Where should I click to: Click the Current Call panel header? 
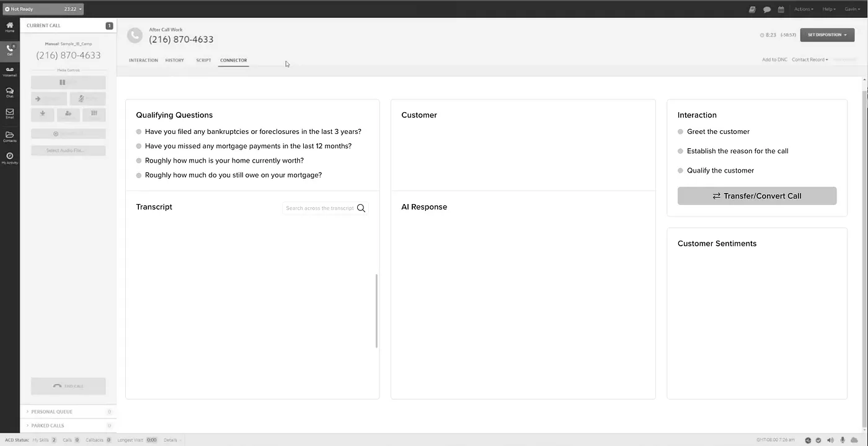coord(68,25)
